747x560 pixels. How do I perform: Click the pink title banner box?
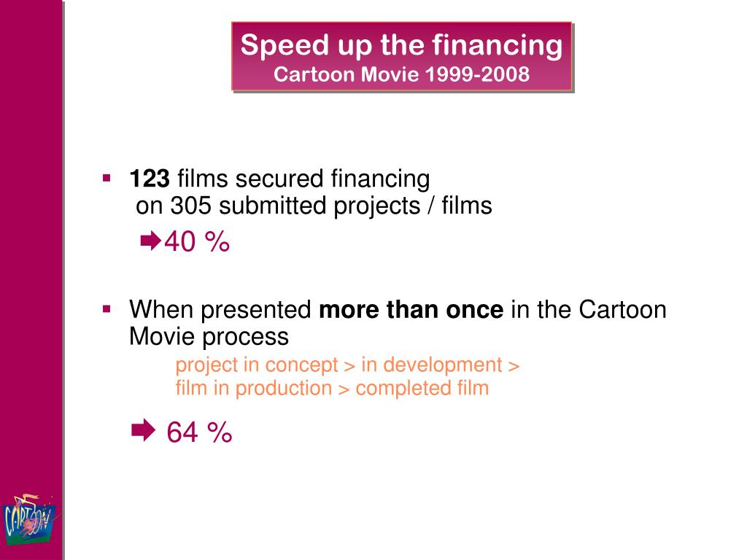pyautogui.click(x=402, y=56)
